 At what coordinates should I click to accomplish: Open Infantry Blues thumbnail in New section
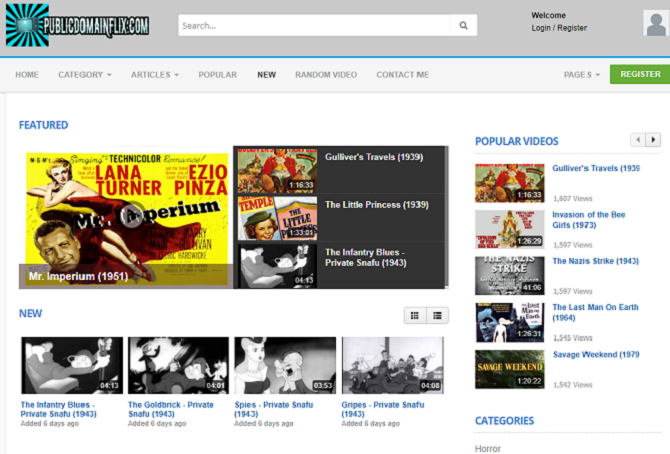[x=72, y=365]
